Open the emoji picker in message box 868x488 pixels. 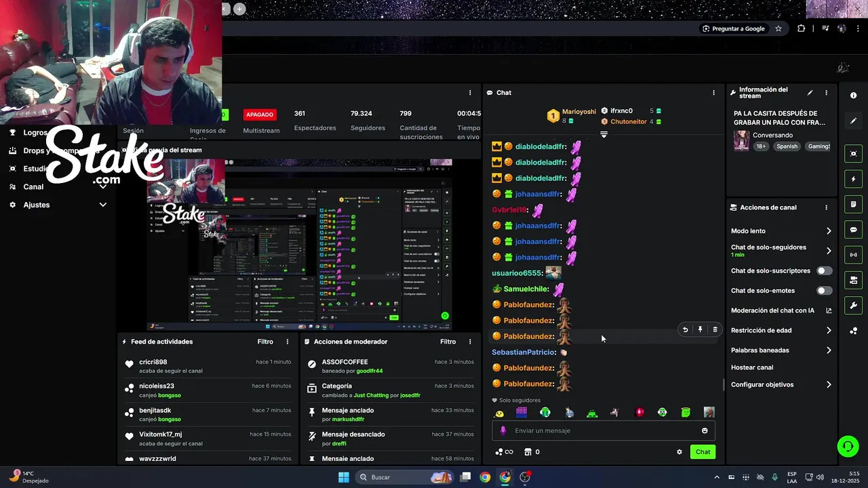[x=705, y=430]
